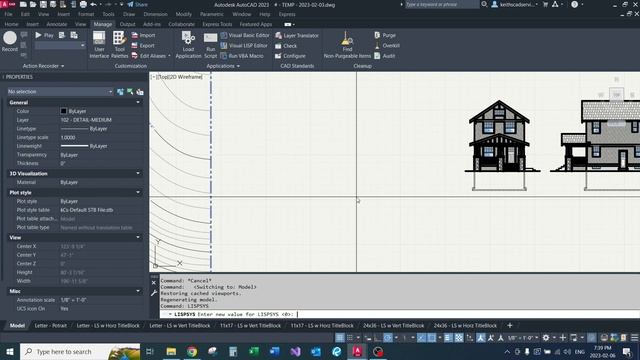
Task: Click the [Top] view control label
Action: point(163,77)
